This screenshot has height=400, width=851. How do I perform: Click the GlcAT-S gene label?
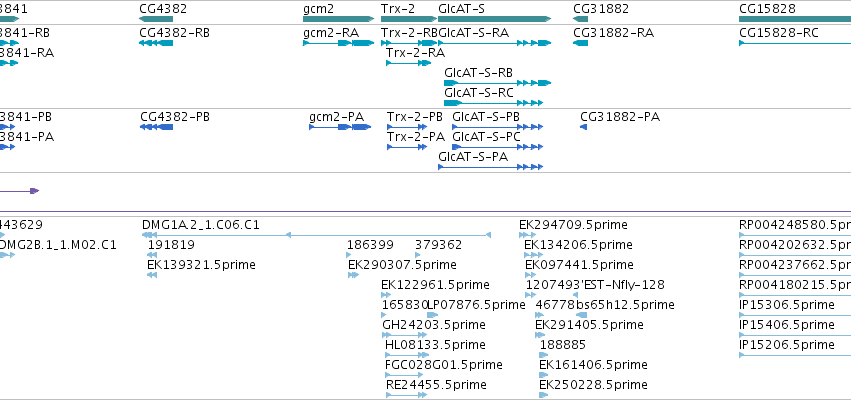pos(461,9)
